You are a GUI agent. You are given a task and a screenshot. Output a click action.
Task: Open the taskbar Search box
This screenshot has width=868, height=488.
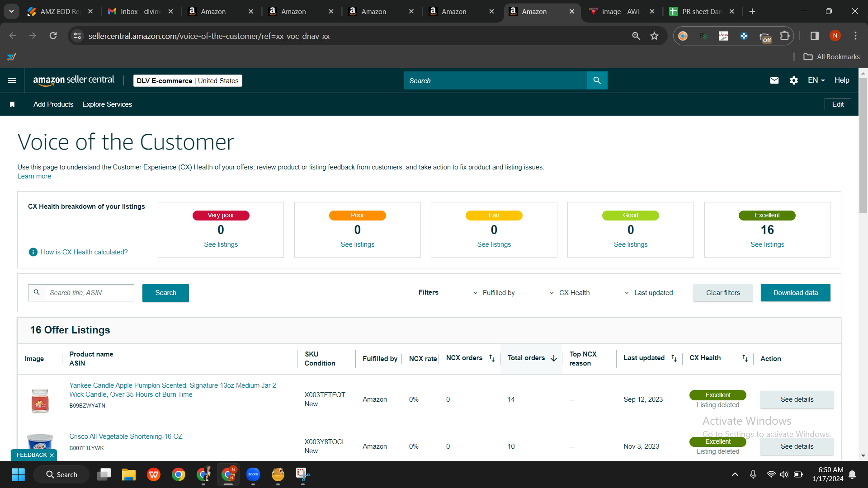pyautogui.click(x=61, y=475)
